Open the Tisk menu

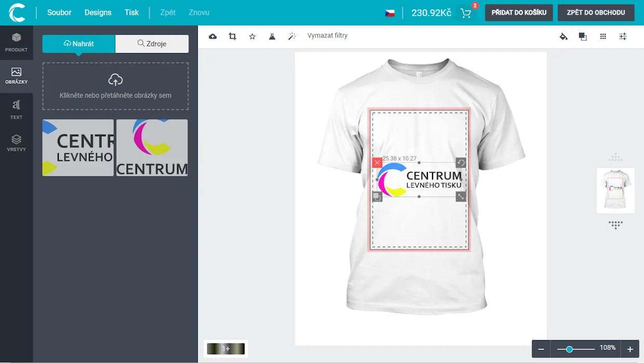pos(131,12)
